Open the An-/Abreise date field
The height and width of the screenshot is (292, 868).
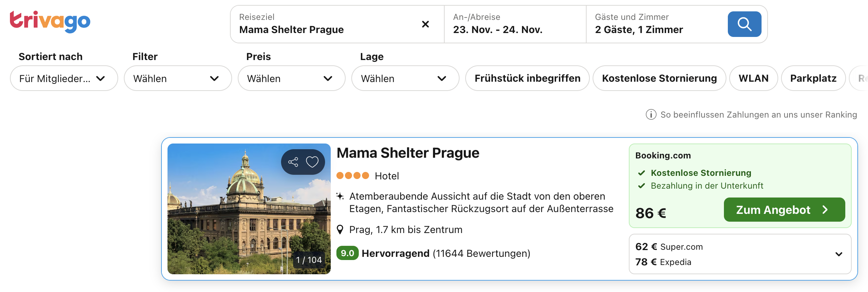pos(515,24)
